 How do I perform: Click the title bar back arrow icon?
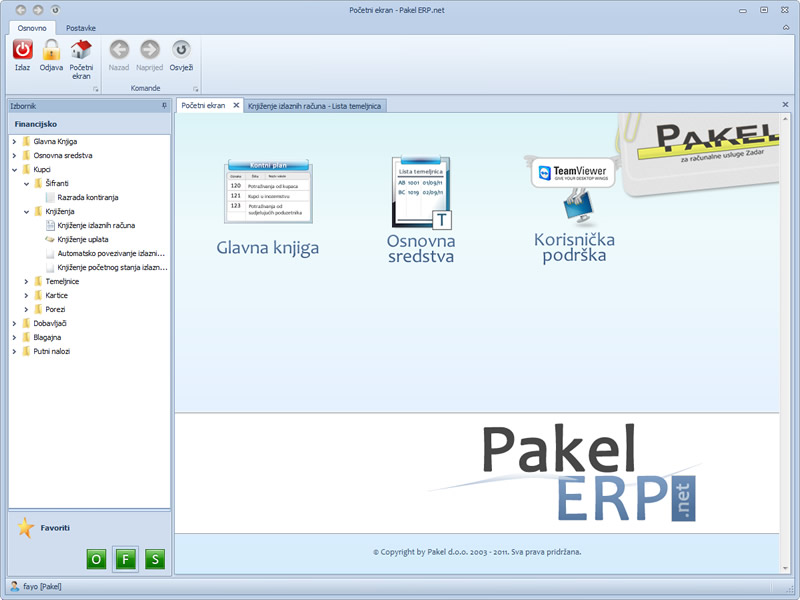(21, 10)
